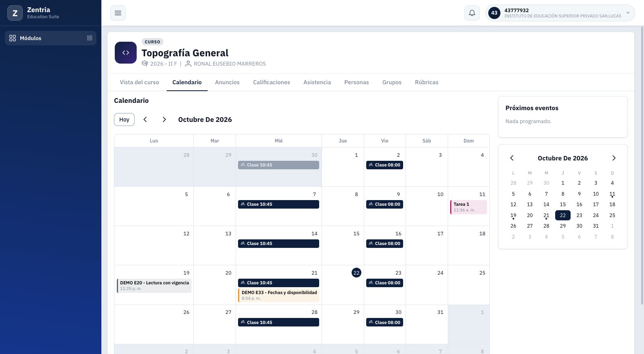Select day 31 in the mini calendar
The image size is (644, 354).
tap(596, 226)
